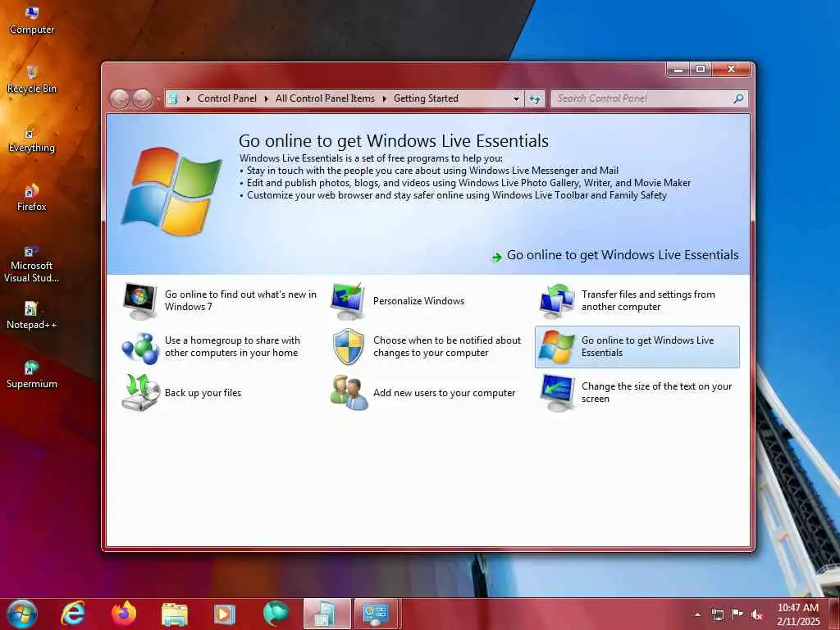Click the Back navigation arrow button
Image resolution: width=840 pixels, height=630 pixels.
[x=120, y=98]
